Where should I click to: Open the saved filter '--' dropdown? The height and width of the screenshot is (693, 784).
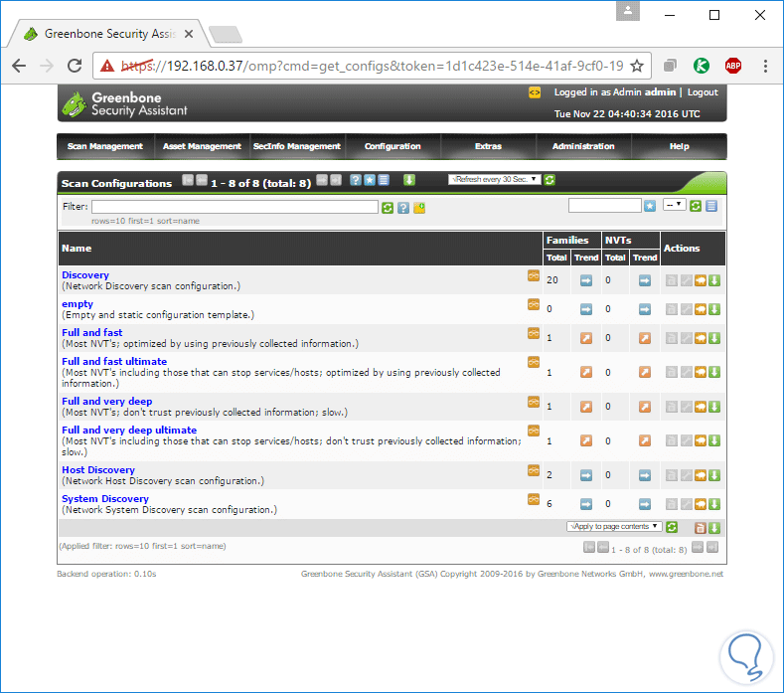tap(674, 205)
